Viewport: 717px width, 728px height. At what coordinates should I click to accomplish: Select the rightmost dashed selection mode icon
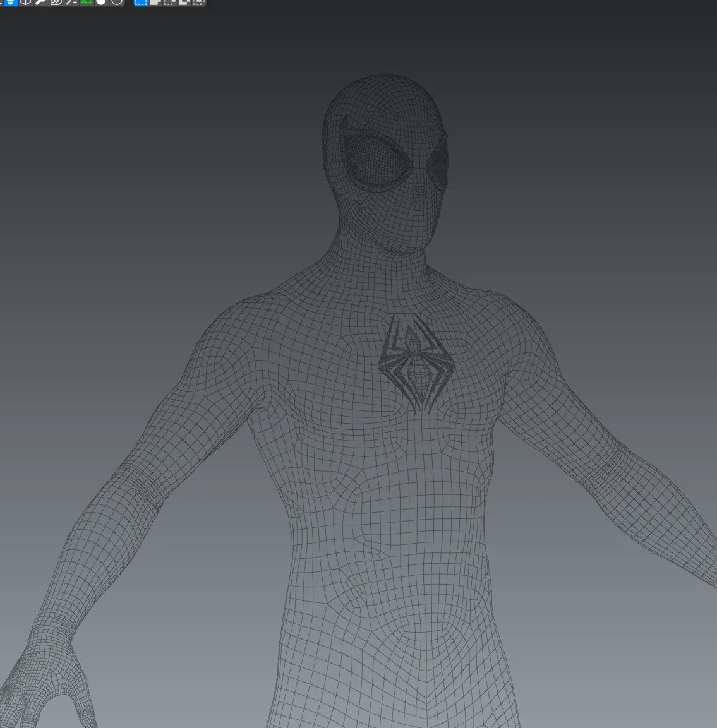coord(200,3)
